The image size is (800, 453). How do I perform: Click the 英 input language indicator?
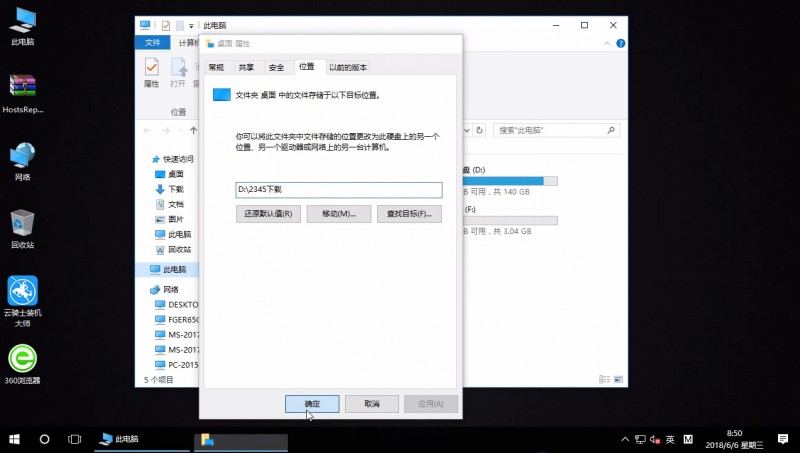670,439
